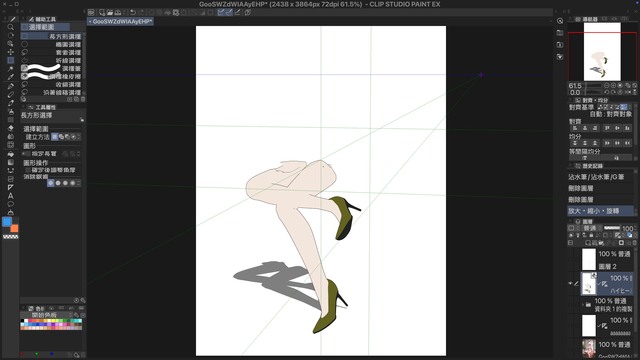Click 放大・縮小・旋轉 history entry

click(601, 211)
